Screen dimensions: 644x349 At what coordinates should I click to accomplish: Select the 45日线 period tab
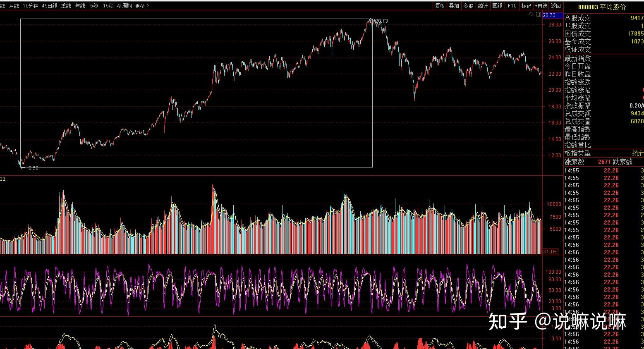coord(50,6)
